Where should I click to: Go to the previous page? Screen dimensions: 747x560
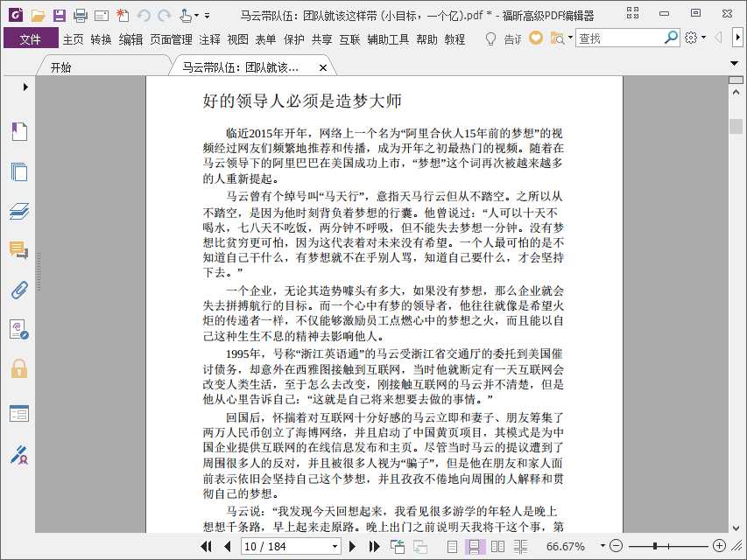(227, 546)
